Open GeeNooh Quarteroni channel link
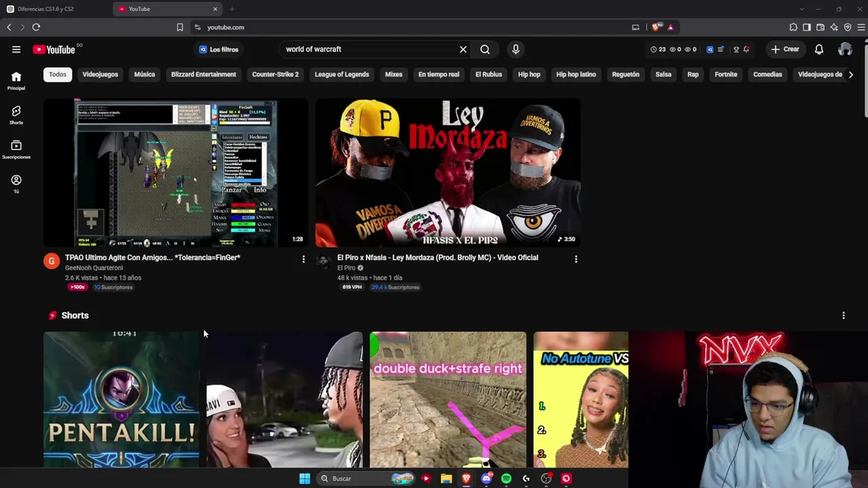868x488 pixels. 94,268
